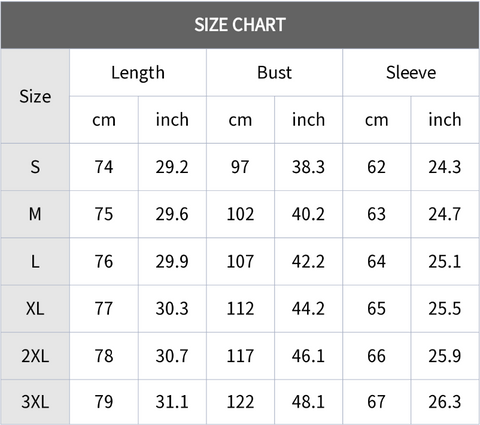Screen dimensions: 480x425
Task: Select the S size row label
Action: (x=35, y=167)
